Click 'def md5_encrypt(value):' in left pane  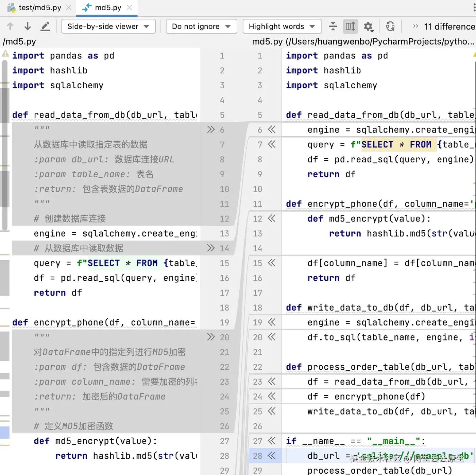[96, 441]
